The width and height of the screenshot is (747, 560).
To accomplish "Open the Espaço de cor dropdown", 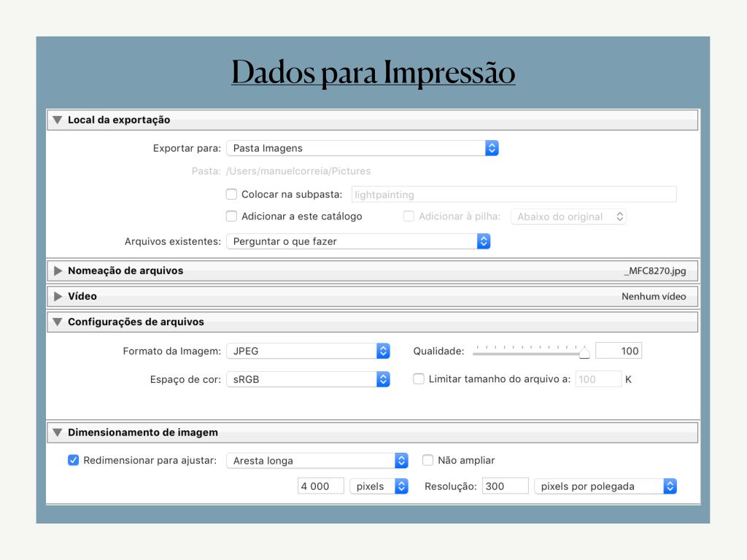I will tap(308, 379).
